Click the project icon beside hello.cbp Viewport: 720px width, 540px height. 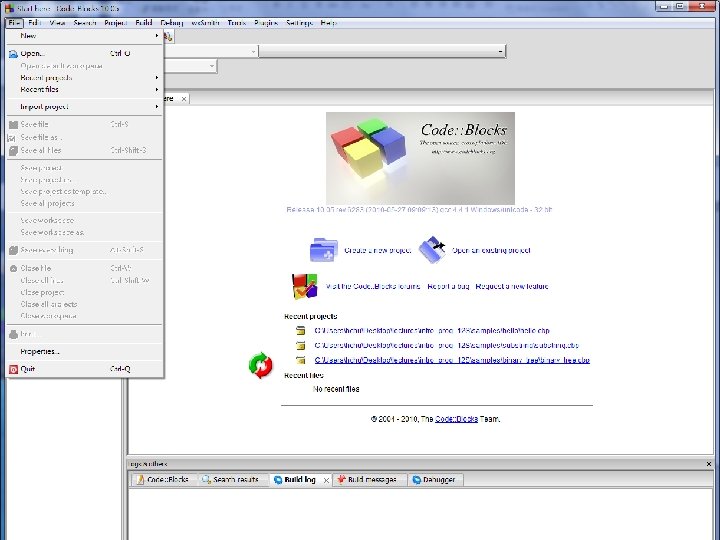pyautogui.click(x=301, y=331)
